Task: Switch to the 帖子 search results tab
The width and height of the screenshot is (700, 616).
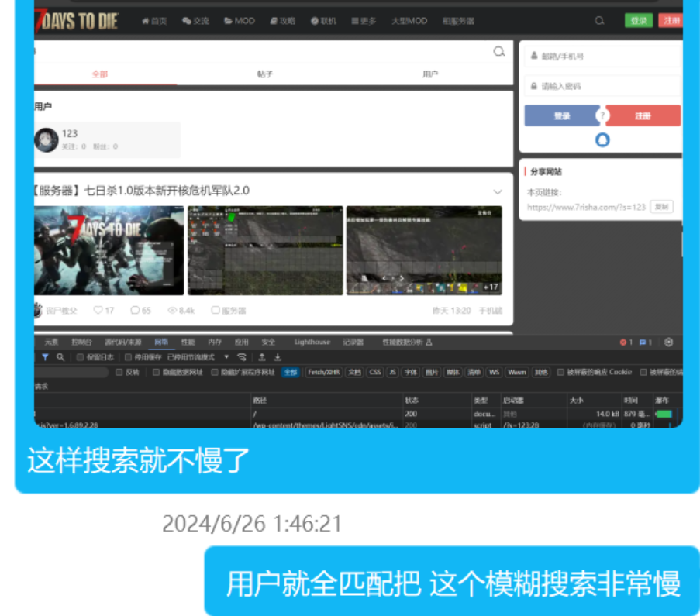Action: (x=265, y=74)
